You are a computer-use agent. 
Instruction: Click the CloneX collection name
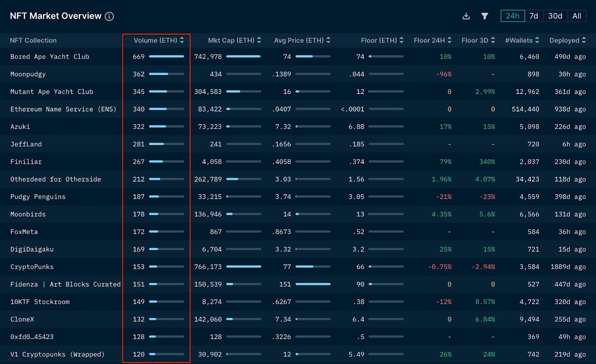(x=22, y=319)
